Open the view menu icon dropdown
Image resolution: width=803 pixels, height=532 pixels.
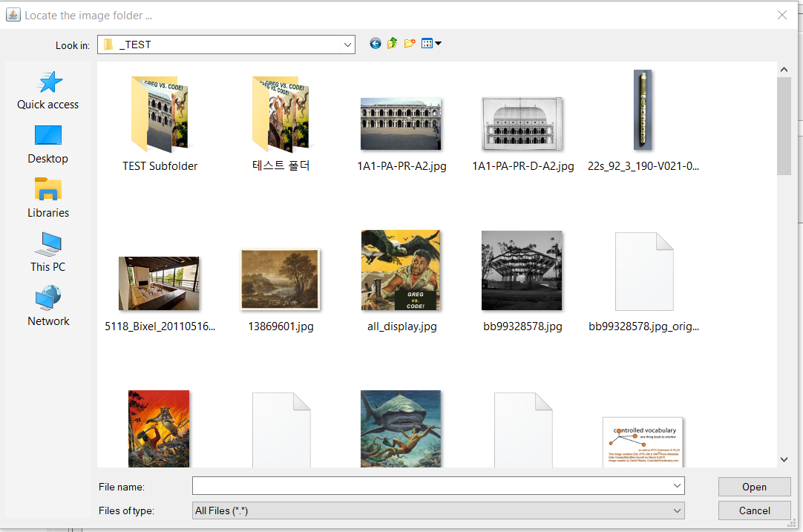431,44
